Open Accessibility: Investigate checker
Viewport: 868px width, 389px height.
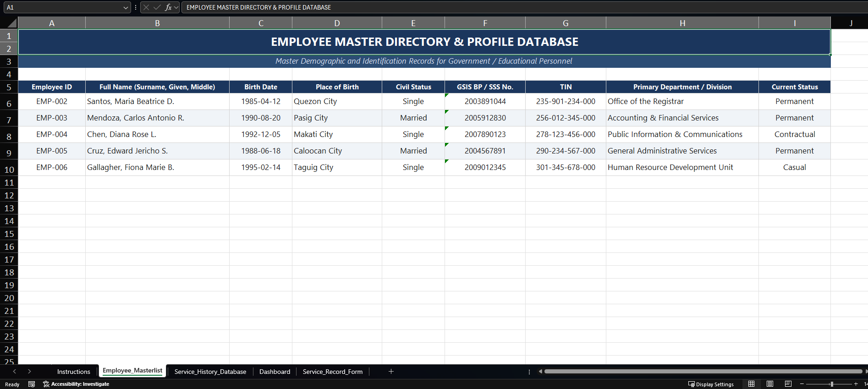76,384
